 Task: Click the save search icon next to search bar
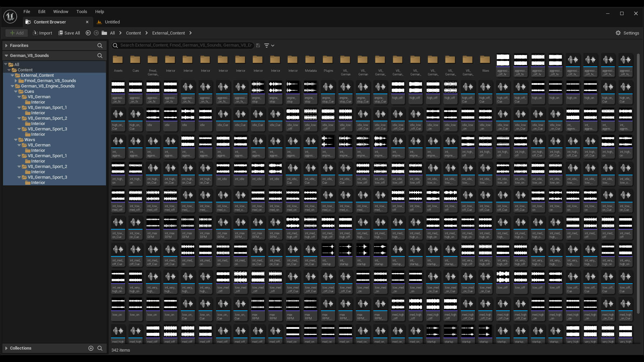pos(258,45)
